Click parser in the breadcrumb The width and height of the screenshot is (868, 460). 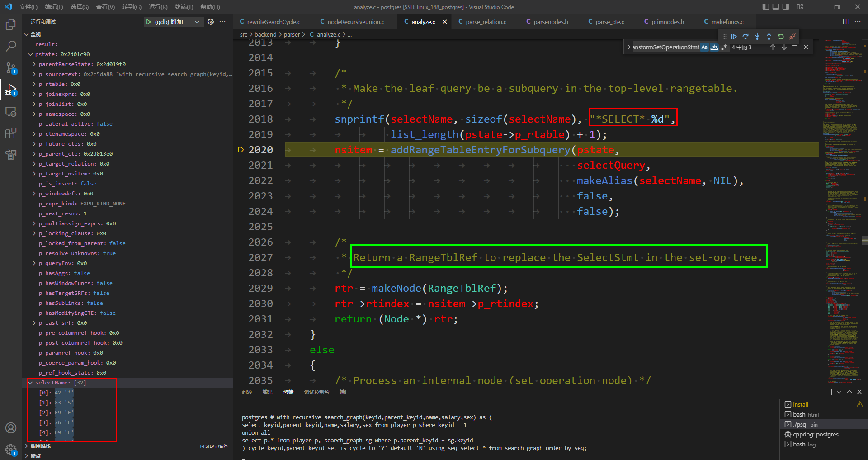(292, 34)
